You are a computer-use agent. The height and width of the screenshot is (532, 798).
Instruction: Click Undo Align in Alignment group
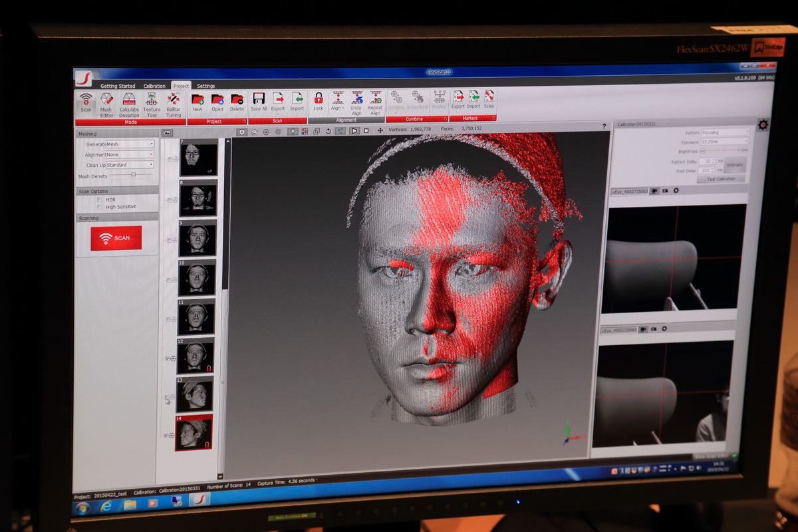pyautogui.click(x=356, y=102)
